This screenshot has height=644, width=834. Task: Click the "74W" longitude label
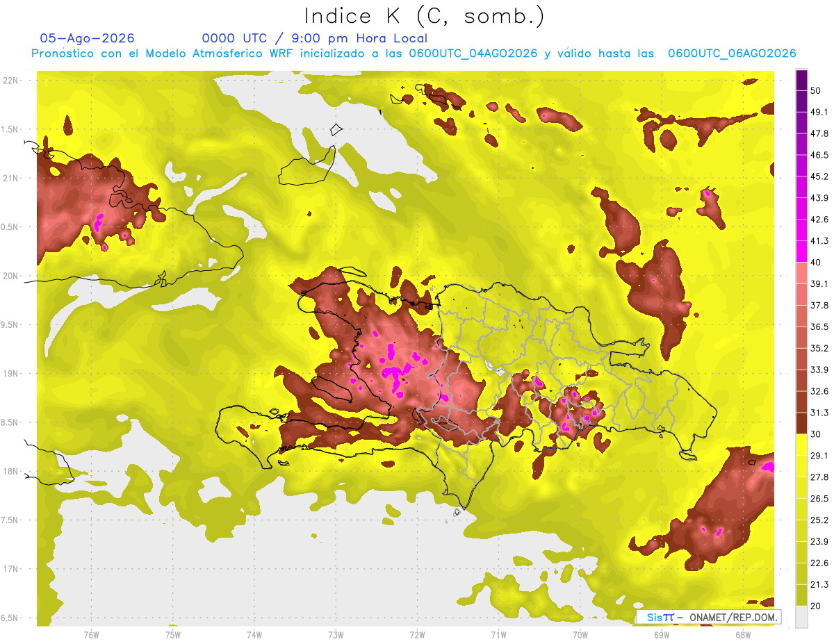tap(254, 634)
